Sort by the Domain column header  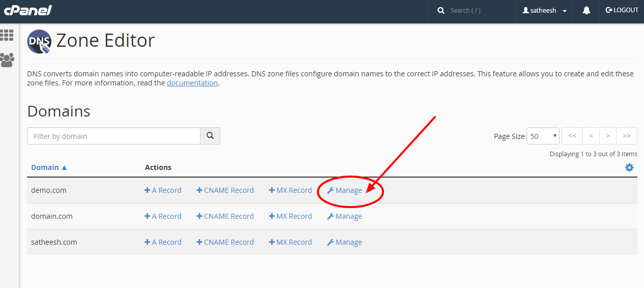[49, 167]
